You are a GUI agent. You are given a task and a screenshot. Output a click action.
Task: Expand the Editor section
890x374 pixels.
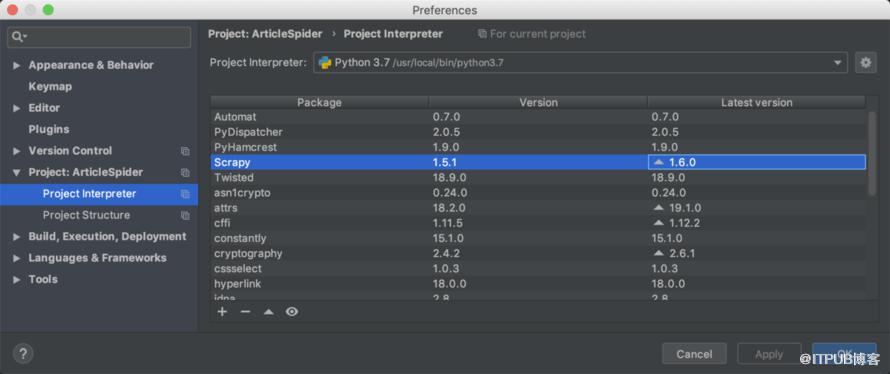tap(17, 108)
